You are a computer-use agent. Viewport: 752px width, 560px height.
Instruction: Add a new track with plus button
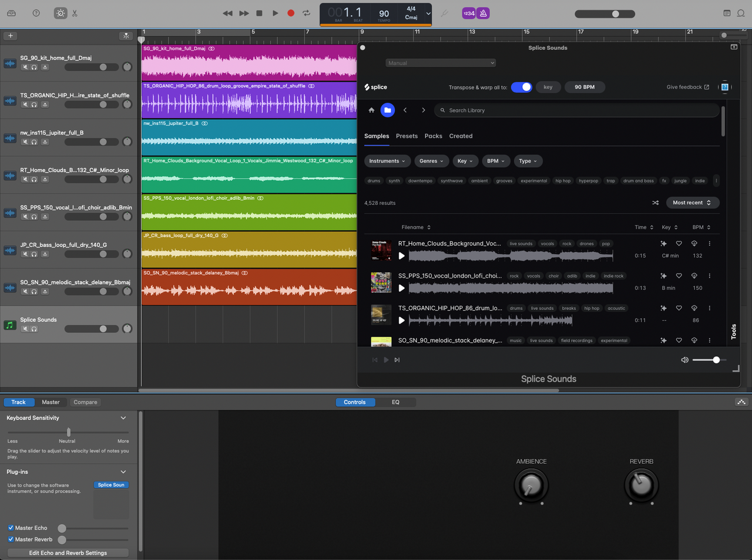(x=10, y=36)
